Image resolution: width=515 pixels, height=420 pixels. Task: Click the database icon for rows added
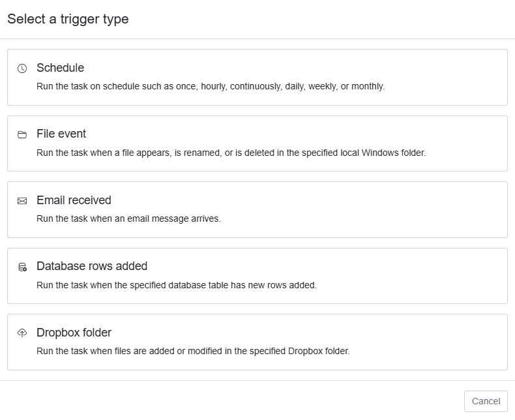coord(22,267)
